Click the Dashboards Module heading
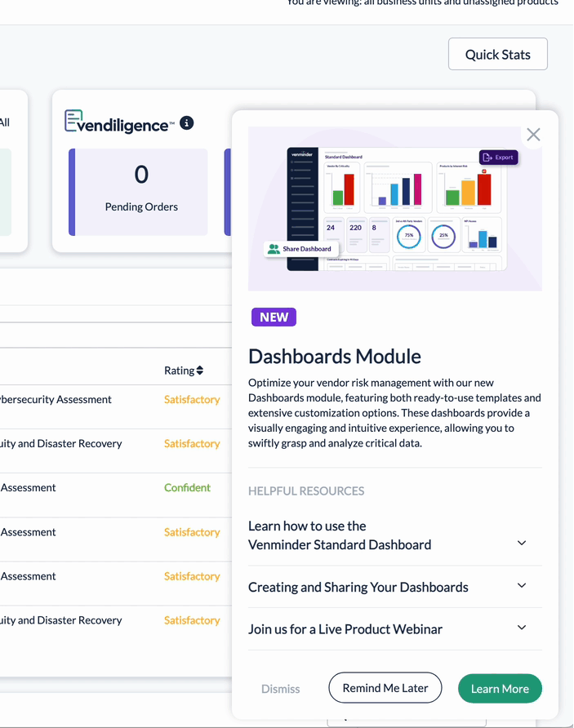Image resolution: width=574 pixels, height=728 pixels. 335,357
